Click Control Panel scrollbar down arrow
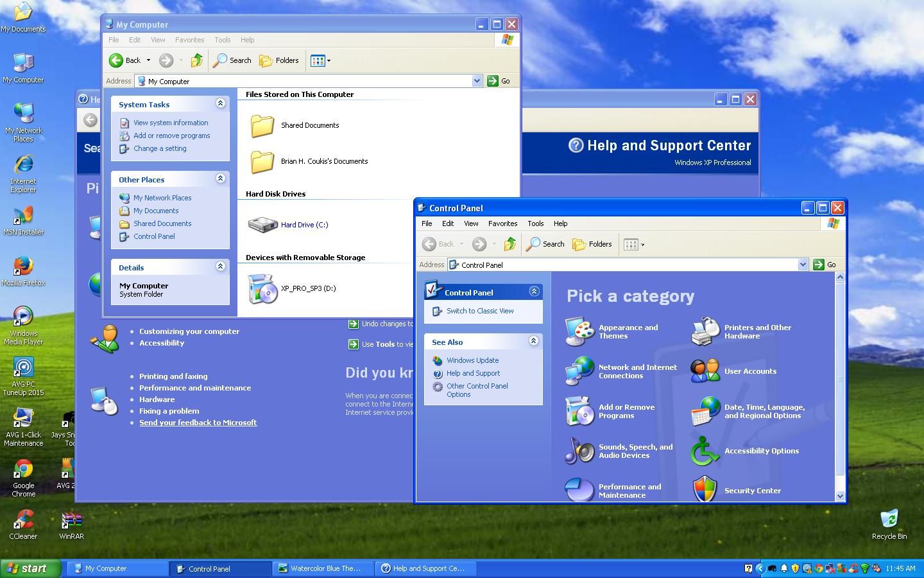 [840, 496]
